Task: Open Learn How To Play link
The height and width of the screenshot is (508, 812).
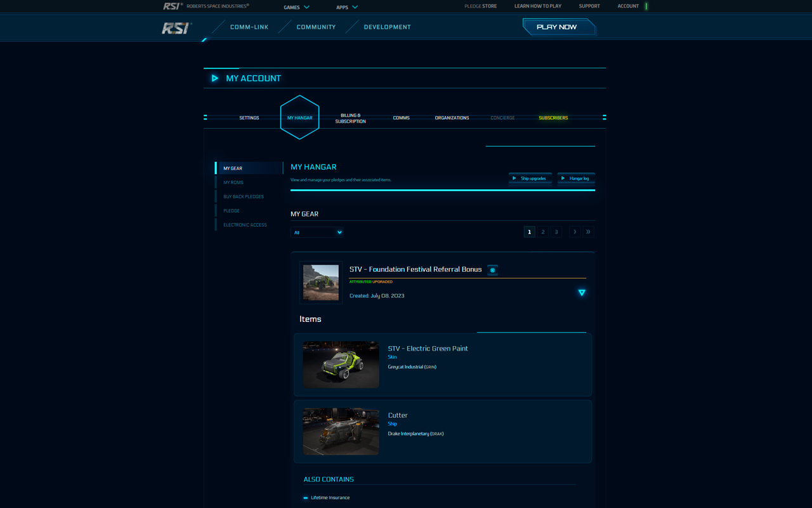Action: [537, 6]
